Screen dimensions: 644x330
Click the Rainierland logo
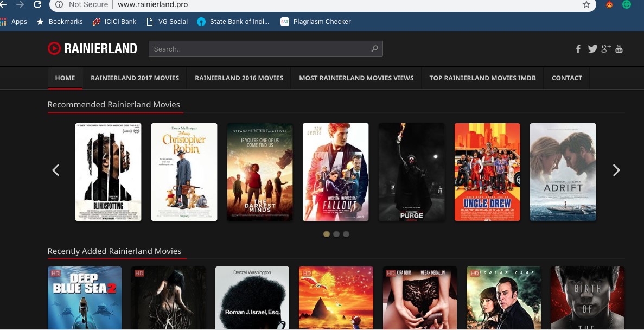(x=92, y=48)
